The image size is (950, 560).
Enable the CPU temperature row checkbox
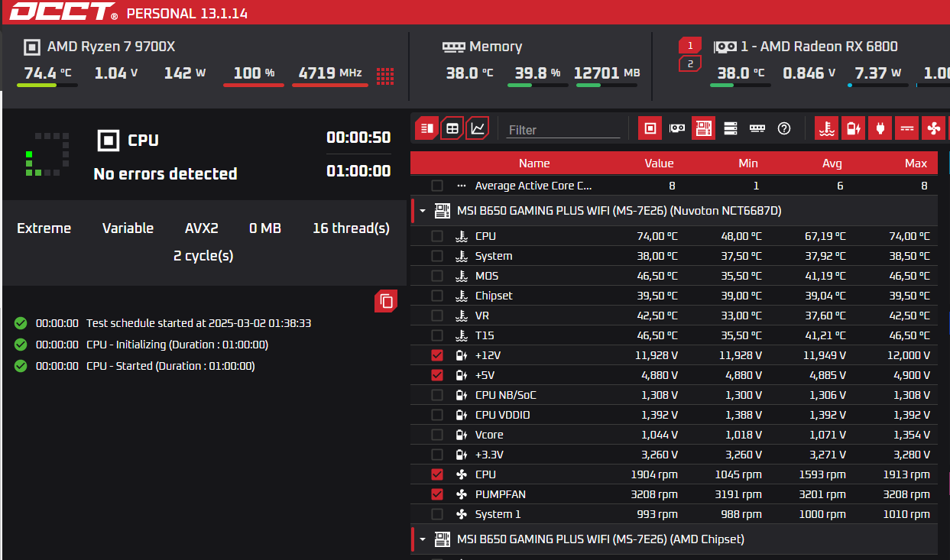click(436, 236)
